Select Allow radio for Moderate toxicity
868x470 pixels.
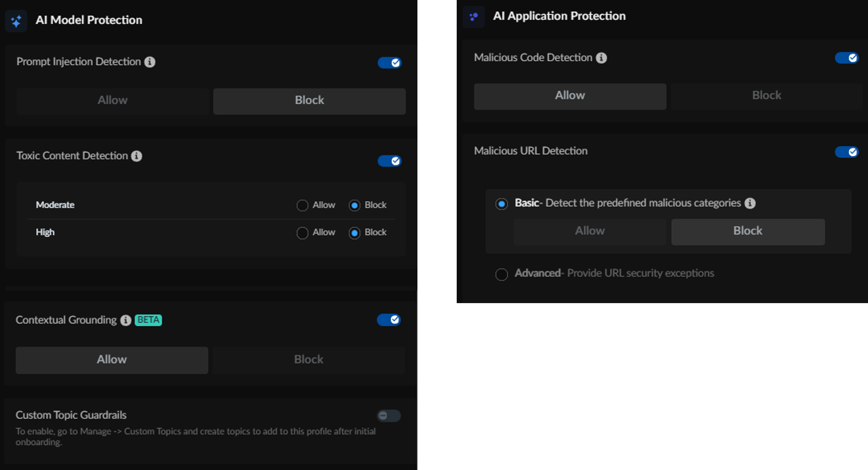302,205
